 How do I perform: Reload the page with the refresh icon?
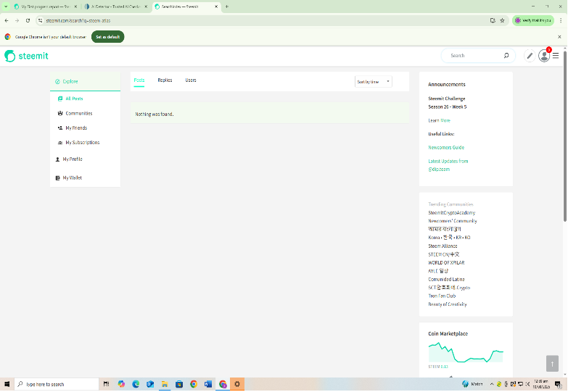coord(28,20)
